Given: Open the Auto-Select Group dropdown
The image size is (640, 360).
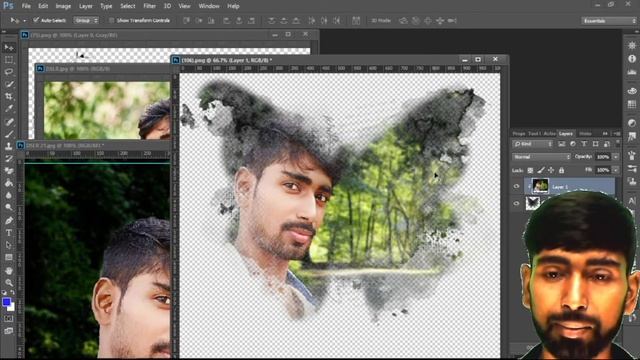Looking at the screenshot, I should (x=86, y=20).
